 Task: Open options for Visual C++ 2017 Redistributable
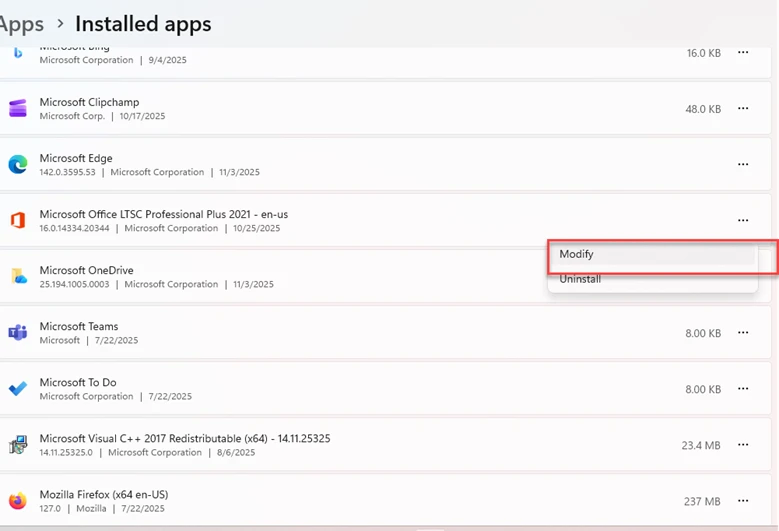click(x=743, y=445)
